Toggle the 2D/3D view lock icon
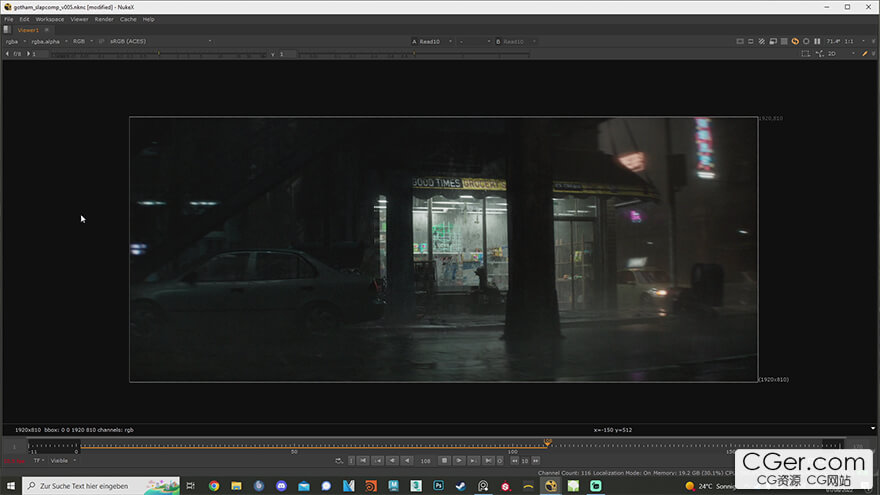The width and height of the screenshot is (880, 495). tap(820, 54)
